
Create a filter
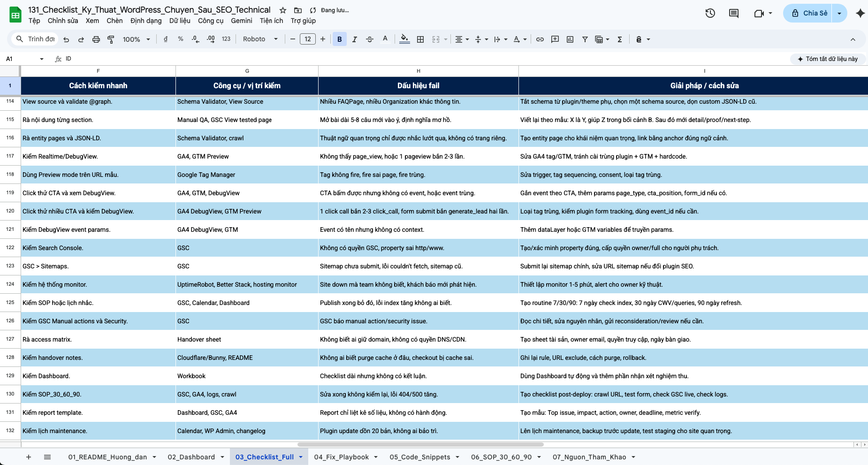pyautogui.click(x=585, y=39)
